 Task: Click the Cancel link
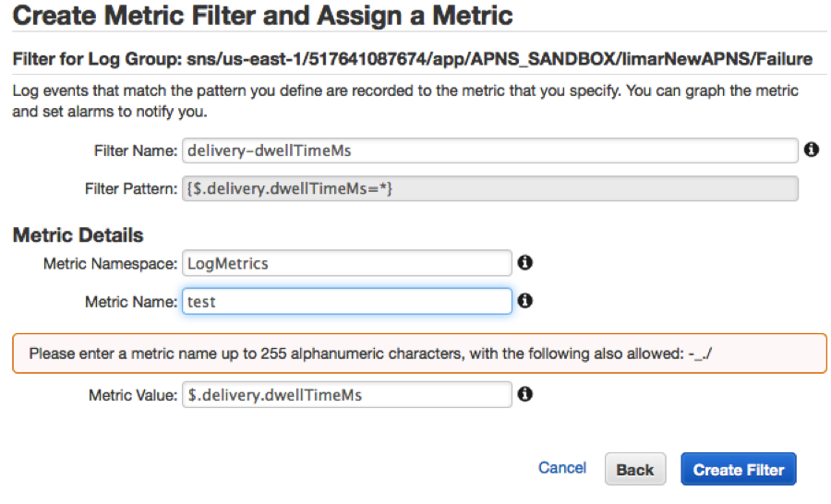[561, 468]
